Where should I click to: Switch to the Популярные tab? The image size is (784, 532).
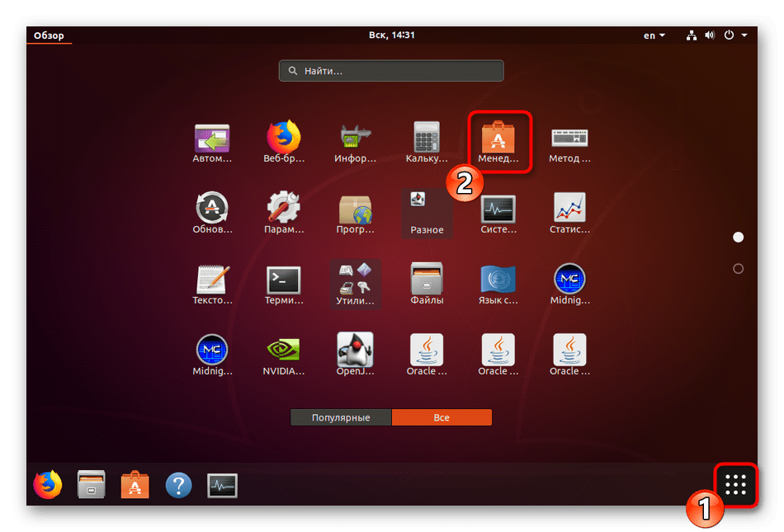pyautogui.click(x=341, y=418)
